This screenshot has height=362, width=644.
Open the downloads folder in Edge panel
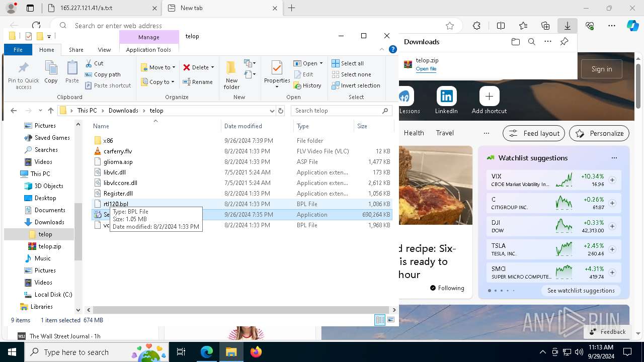point(515,42)
